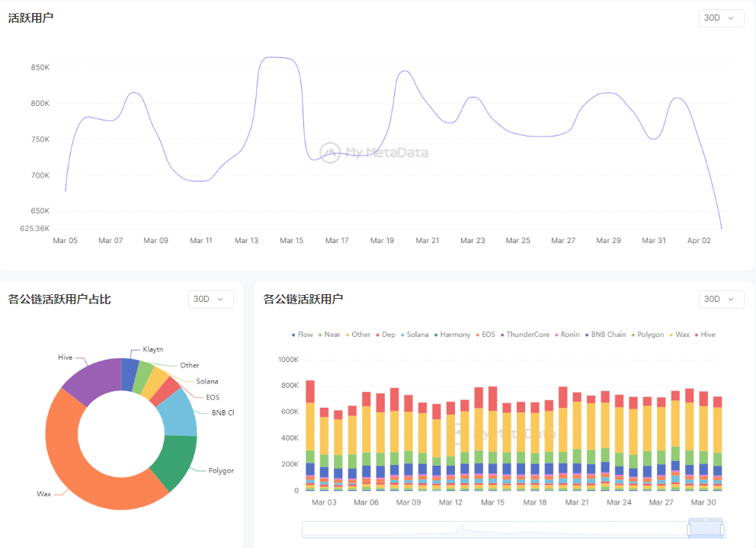The image size is (756, 548).
Task: Hide the Solana series via legend
Action: click(x=413, y=335)
